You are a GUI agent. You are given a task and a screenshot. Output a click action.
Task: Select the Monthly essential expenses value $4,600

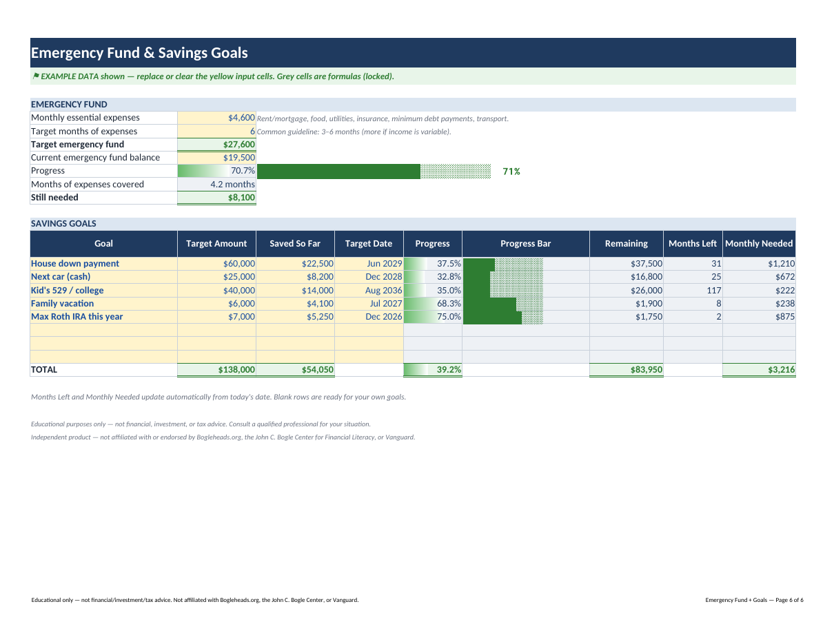point(216,118)
